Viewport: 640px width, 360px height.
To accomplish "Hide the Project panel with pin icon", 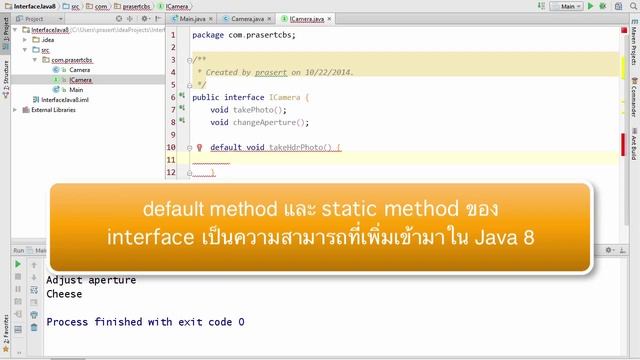I will pos(158,18).
